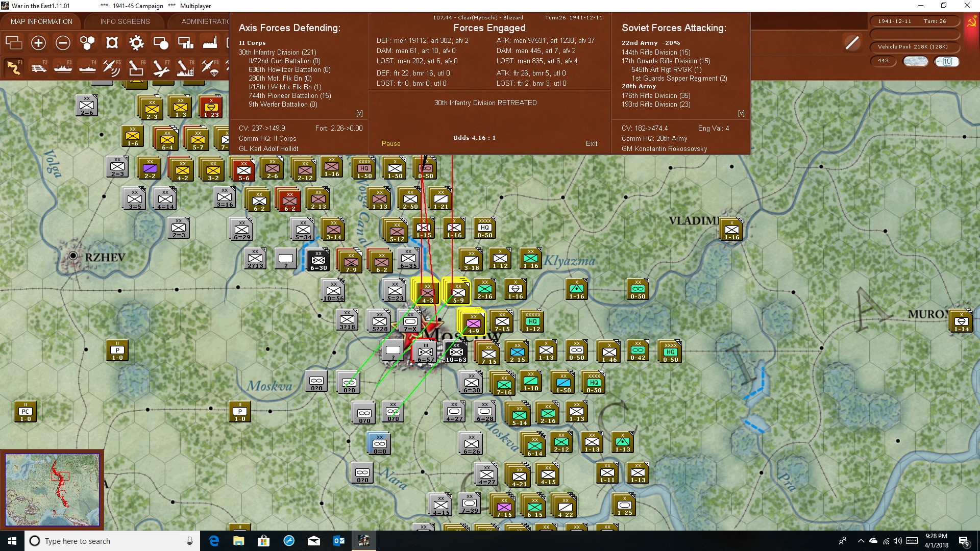Open the preferences gear icon
Screen dimensions: 980x551
pyautogui.click(x=136, y=43)
